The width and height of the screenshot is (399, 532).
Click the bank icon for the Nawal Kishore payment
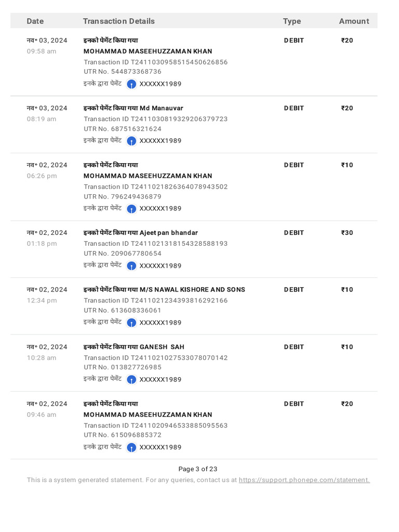click(x=131, y=323)
